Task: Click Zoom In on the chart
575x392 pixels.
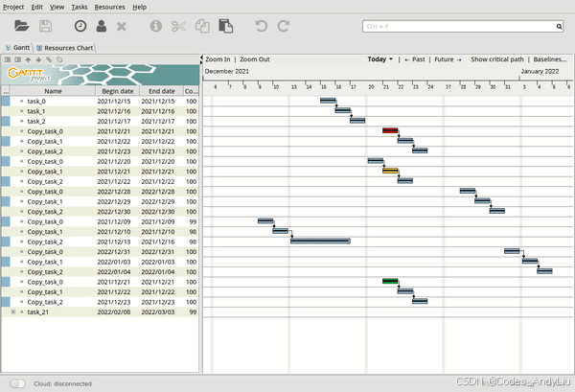Action: [x=218, y=59]
